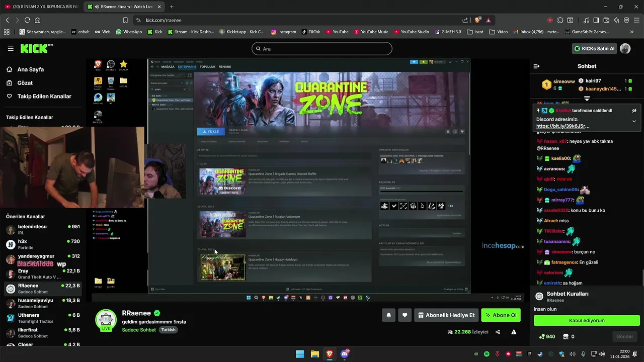The image size is (644, 362).
Task: Open Brave Wallet icon
Action: [606, 20]
